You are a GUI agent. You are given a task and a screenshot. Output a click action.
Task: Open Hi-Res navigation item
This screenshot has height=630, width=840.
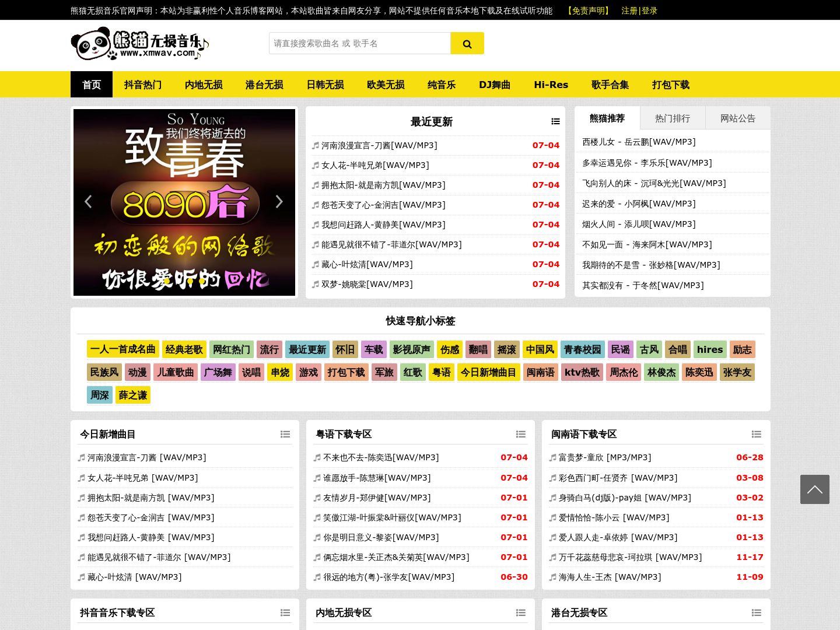tap(551, 85)
